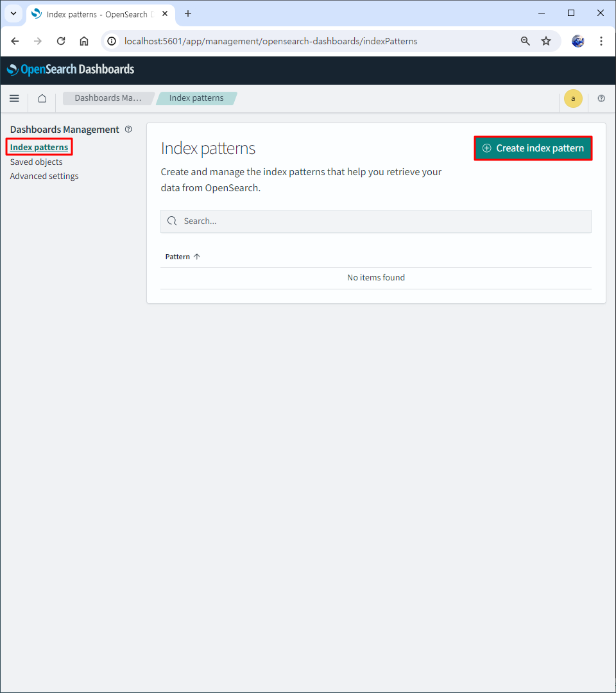Go forward in browser history
Image resolution: width=616 pixels, height=693 pixels.
click(38, 41)
